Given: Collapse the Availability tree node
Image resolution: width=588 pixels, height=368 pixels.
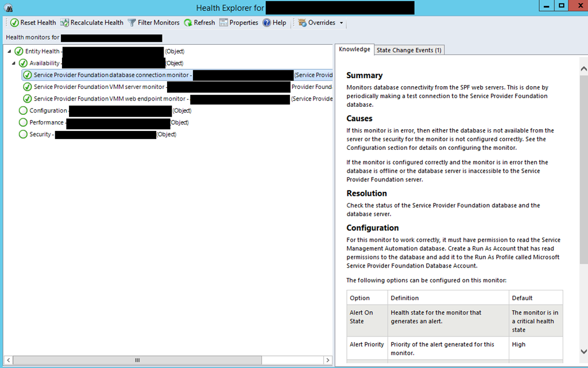Looking at the screenshot, I should point(14,63).
